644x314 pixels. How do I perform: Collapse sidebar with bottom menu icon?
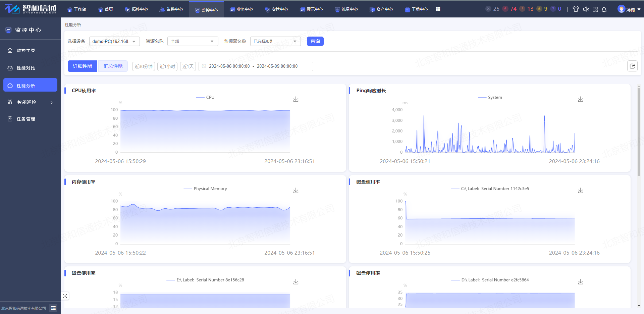(53, 308)
